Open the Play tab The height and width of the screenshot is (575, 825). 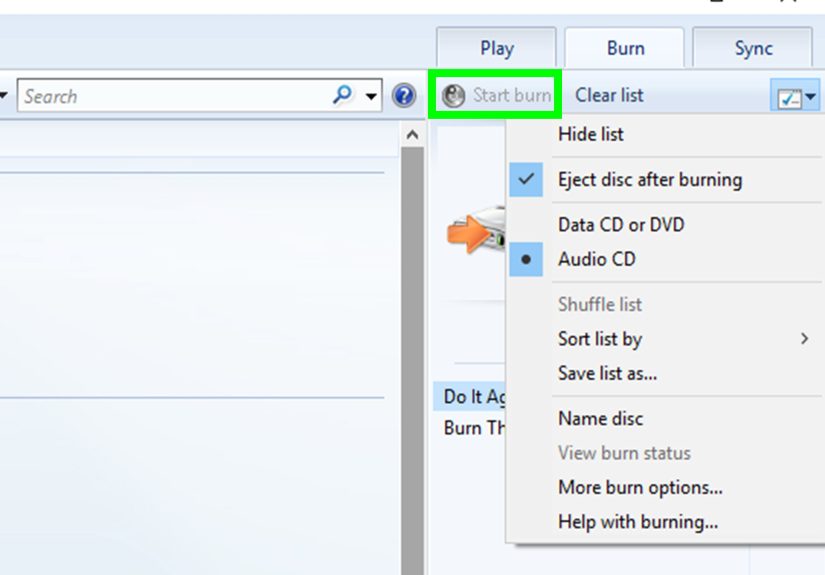496,48
